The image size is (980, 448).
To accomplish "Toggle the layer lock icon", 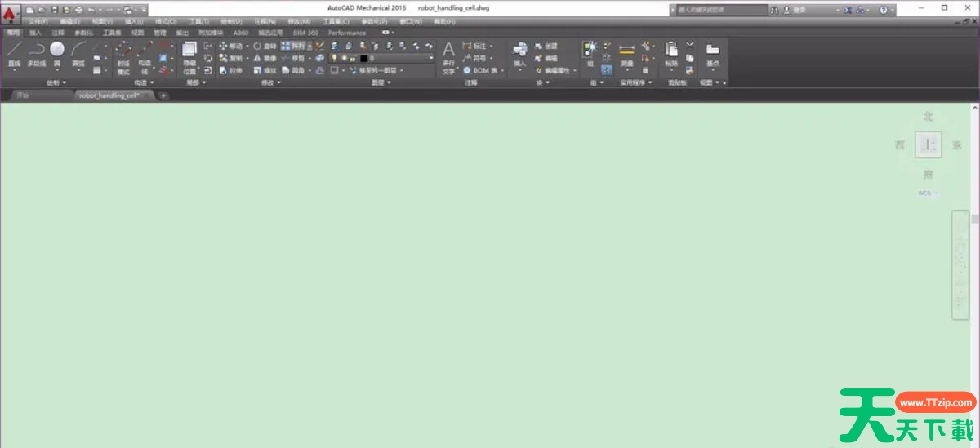I will pyautogui.click(x=353, y=59).
